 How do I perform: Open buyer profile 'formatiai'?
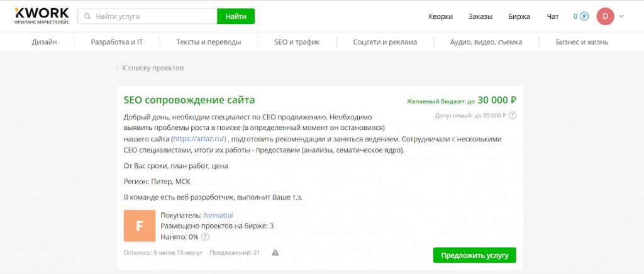click(x=218, y=216)
